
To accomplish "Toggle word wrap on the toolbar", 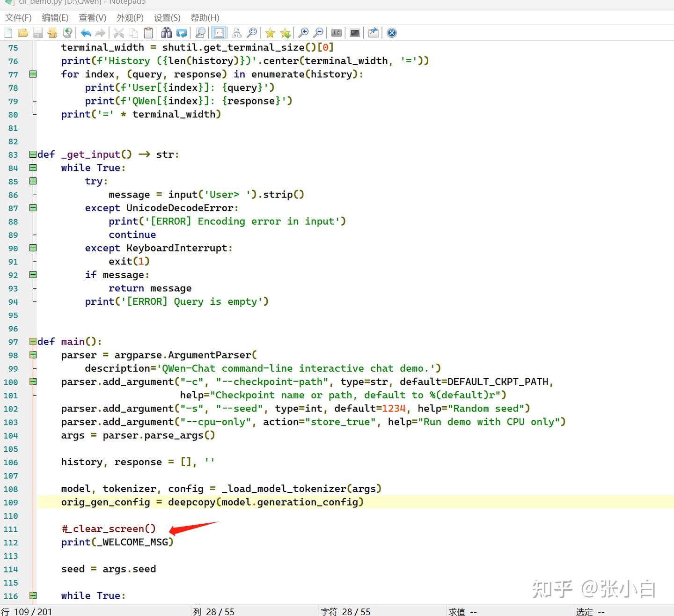I will [x=219, y=32].
